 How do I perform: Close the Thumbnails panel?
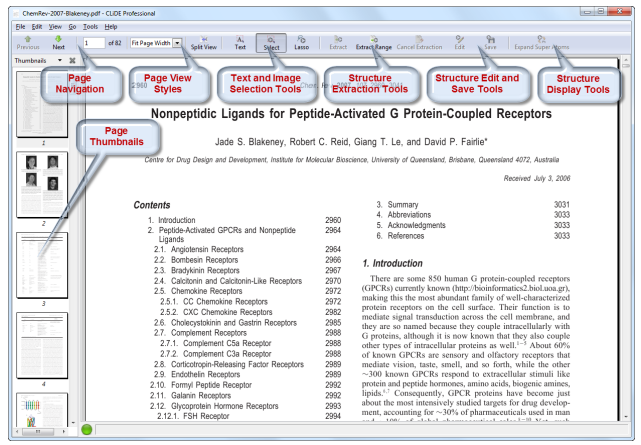(72, 60)
